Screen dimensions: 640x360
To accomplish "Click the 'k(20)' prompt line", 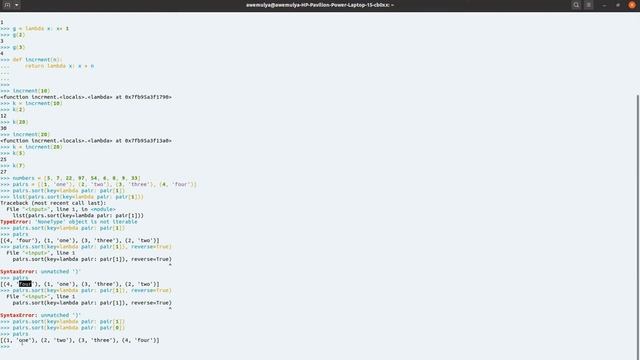I will (14, 122).
